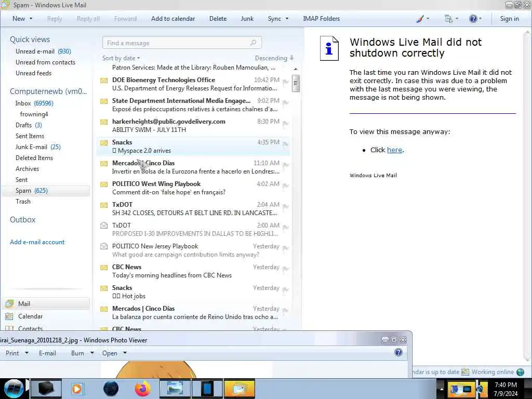Open Deleted Items folder
This screenshot has width=532, height=399.
coord(34,158)
